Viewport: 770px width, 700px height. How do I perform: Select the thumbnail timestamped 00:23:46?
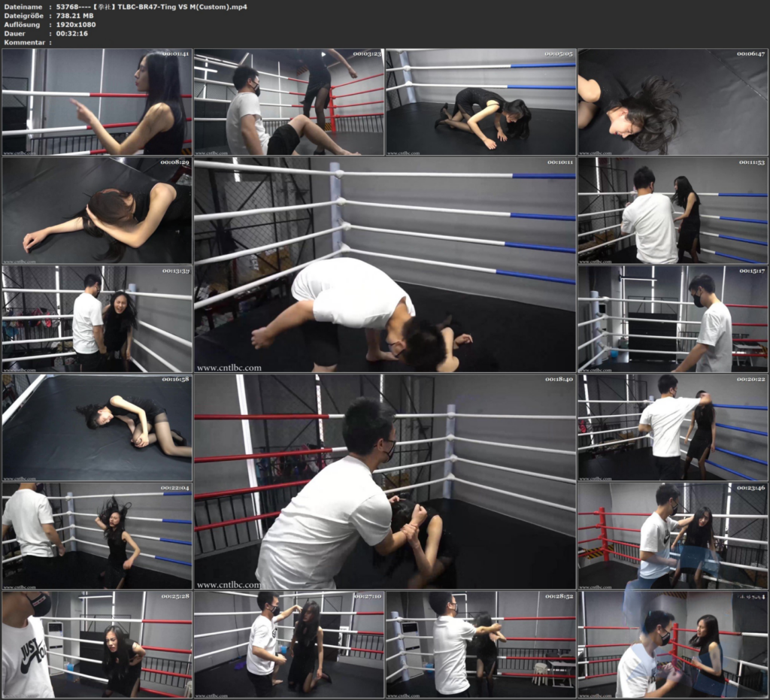pos(673,535)
